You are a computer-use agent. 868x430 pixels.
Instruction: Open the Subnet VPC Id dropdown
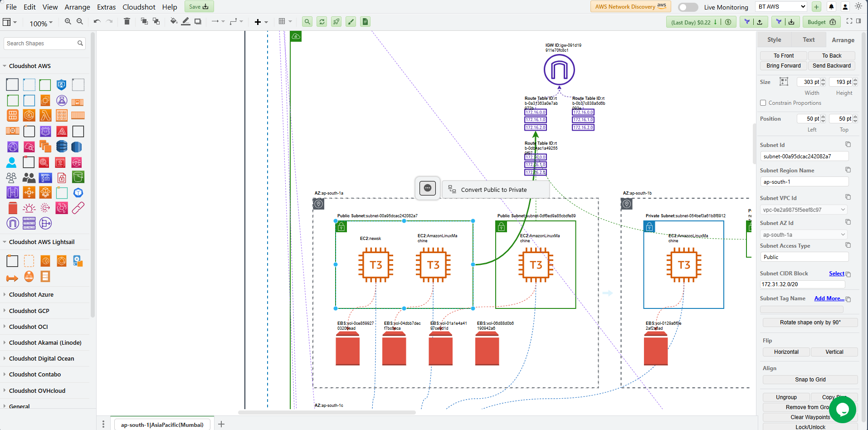coord(804,210)
